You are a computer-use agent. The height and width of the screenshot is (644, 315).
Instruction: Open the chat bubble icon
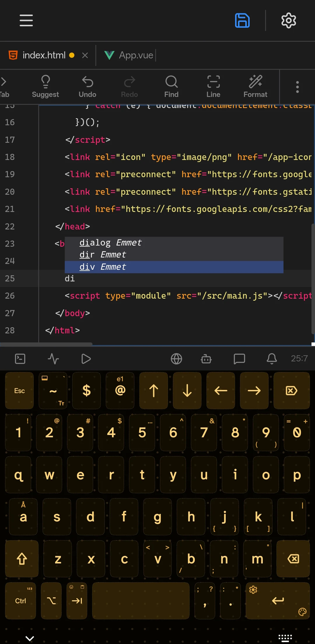tap(239, 359)
